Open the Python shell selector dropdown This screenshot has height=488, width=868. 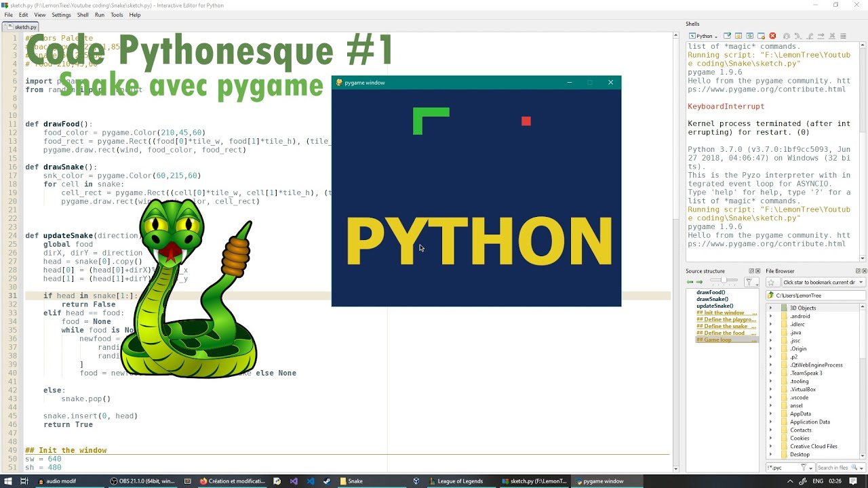pyautogui.click(x=703, y=36)
